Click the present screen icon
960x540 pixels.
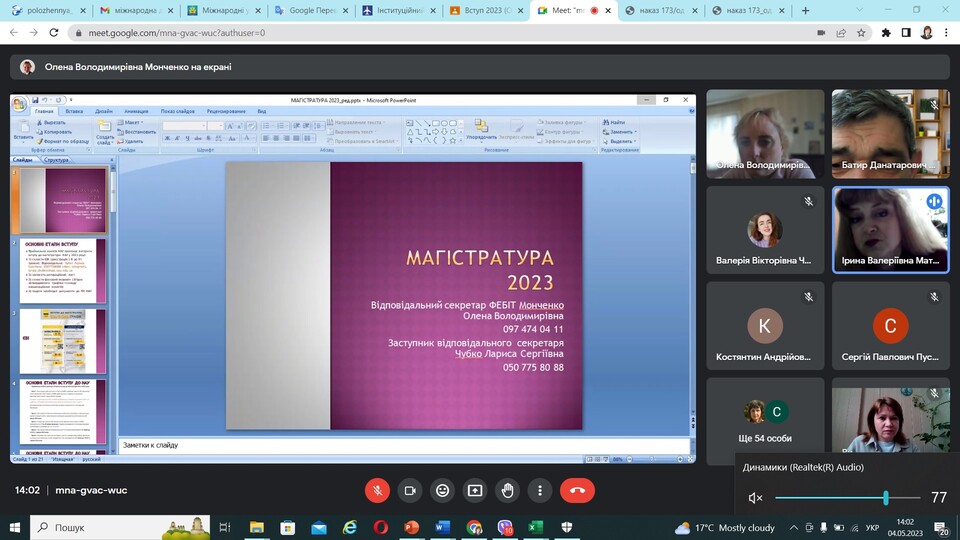pyautogui.click(x=475, y=490)
